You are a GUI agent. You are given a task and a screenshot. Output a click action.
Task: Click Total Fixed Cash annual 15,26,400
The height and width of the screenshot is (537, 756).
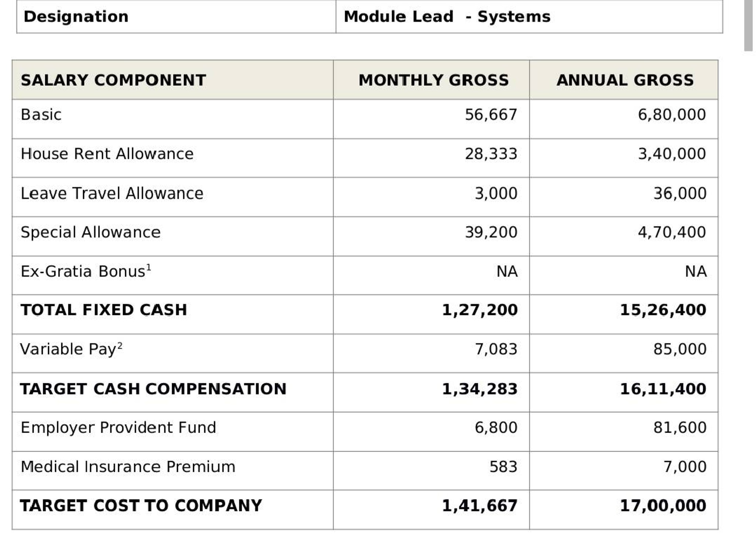coord(663,310)
